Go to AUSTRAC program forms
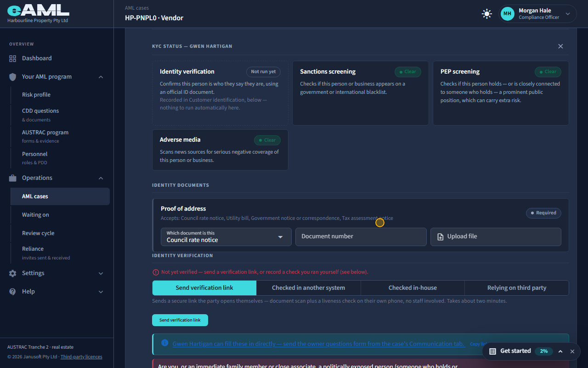588x368 pixels. 60,136
